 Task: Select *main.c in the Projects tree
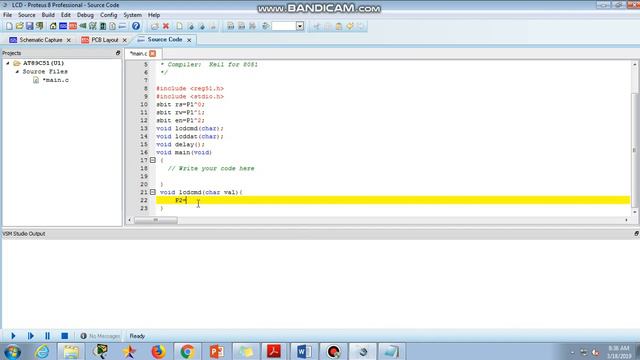pos(56,80)
